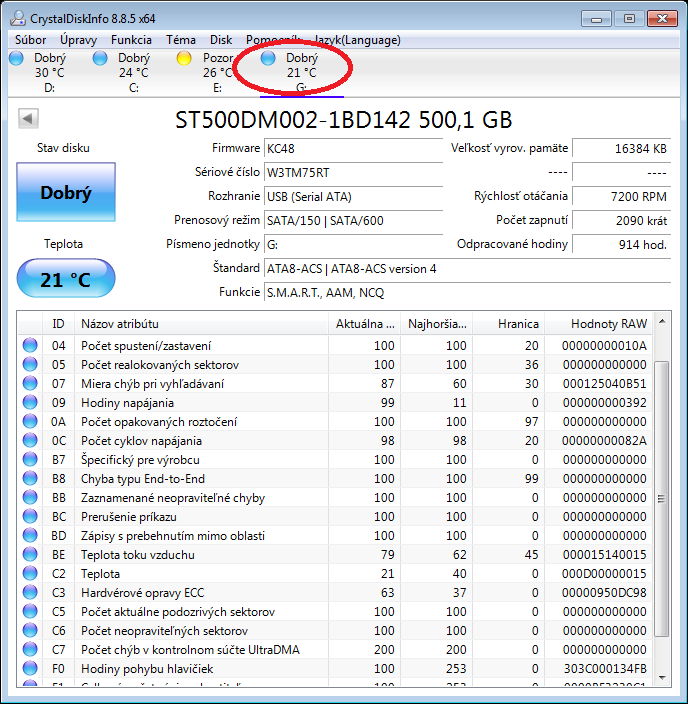Select row Hodiny napájania

(x=335, y=402)
